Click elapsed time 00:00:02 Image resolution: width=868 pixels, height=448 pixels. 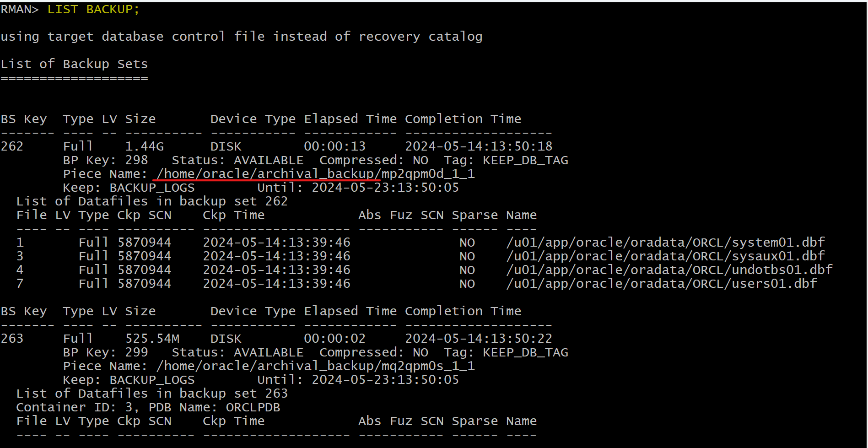click(335, 339)
